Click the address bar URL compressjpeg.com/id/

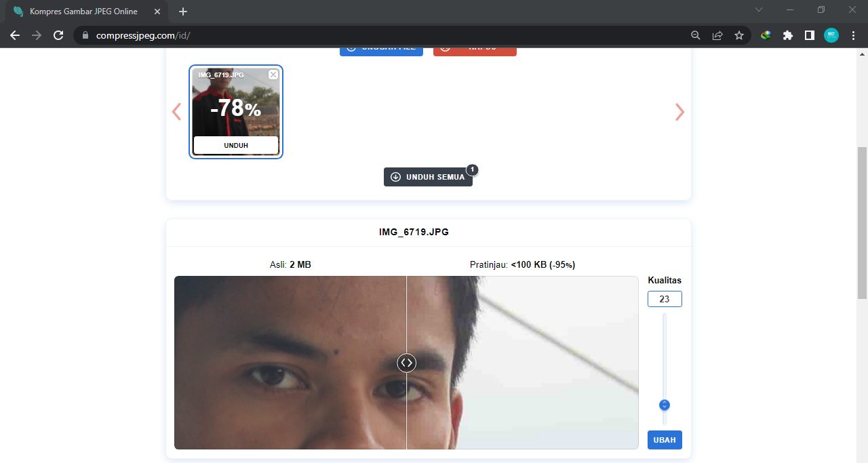point(142,35)
